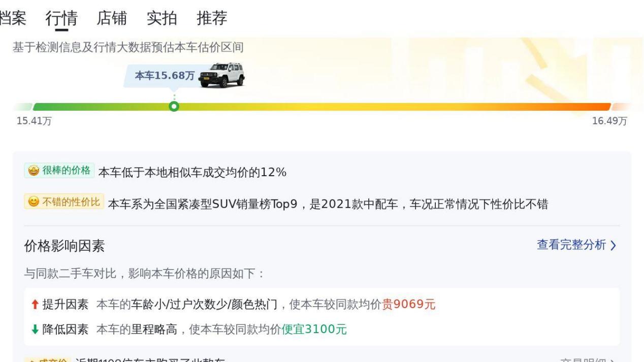The height and width of the screenshot is (362, 644).
Task: Open the 查看完整分析 link
Action: coord(571,245)
